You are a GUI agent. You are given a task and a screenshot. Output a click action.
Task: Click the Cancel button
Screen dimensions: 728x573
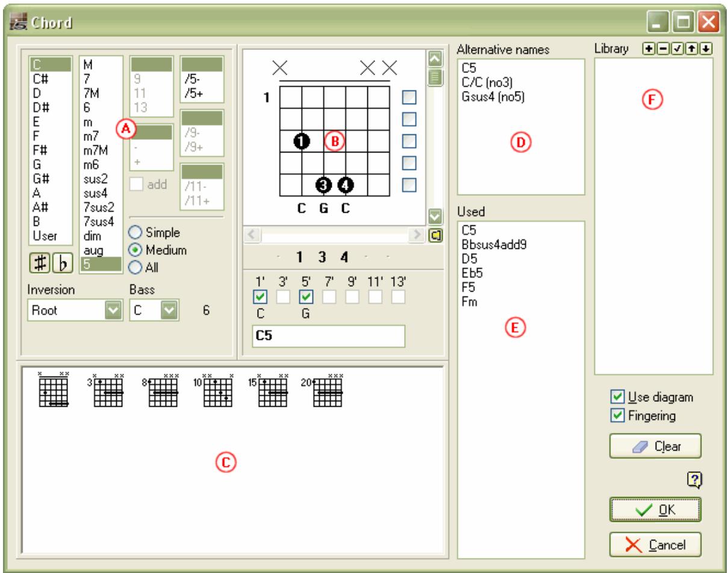[x=655, y=544]
